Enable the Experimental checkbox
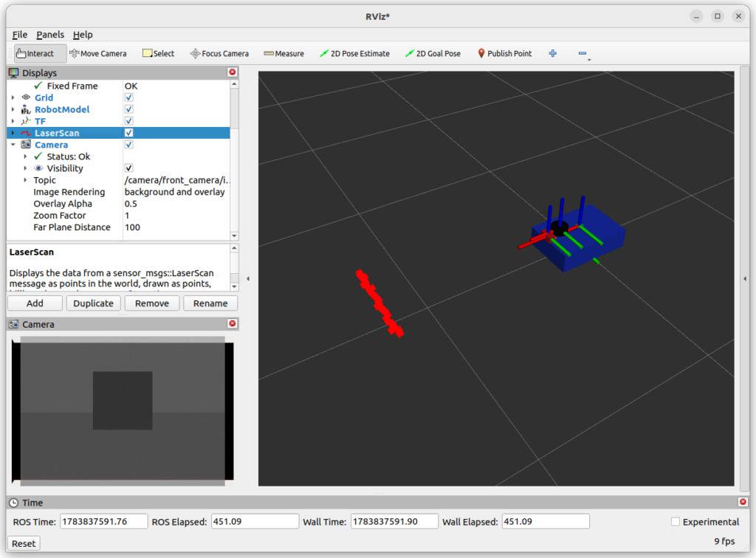Image resolution: width=756 pixels, height=558 pixels. click(x=676, y=521)
